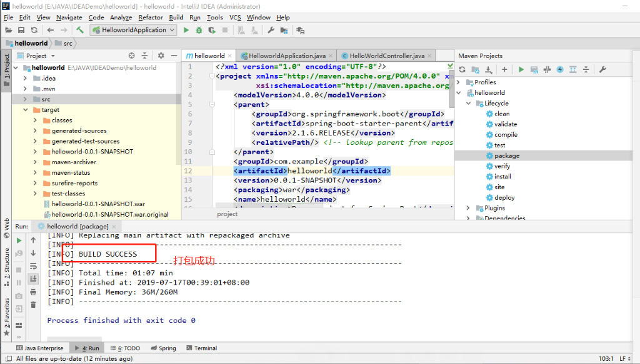Build project with the hammer icon
The height and width of the screenshot is (364, 640).
[80, 30]
